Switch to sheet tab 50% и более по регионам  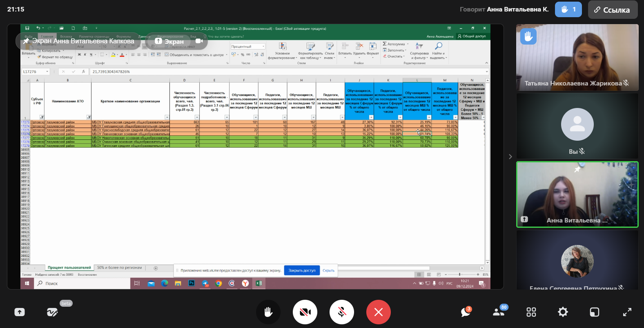click(x=119, y=268)
